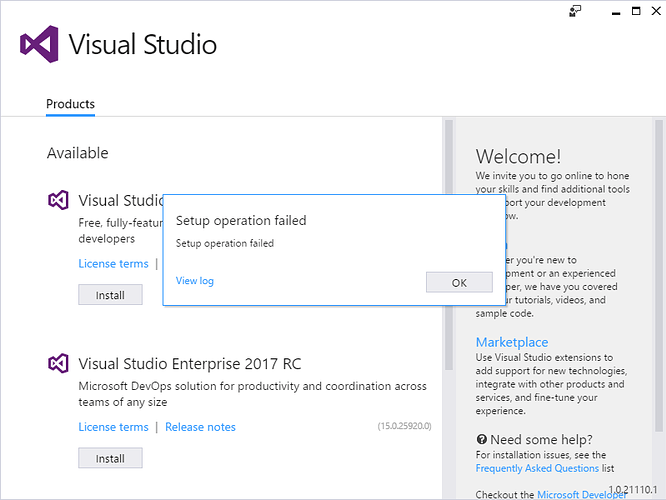666x500 pixels.
Task: Click the Microsoft DevOps solution description text
Action: coord(253,394)
